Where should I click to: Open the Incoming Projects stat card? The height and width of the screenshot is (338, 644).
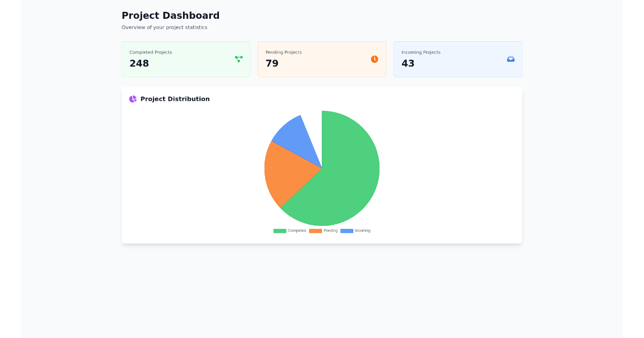point(457,59)
